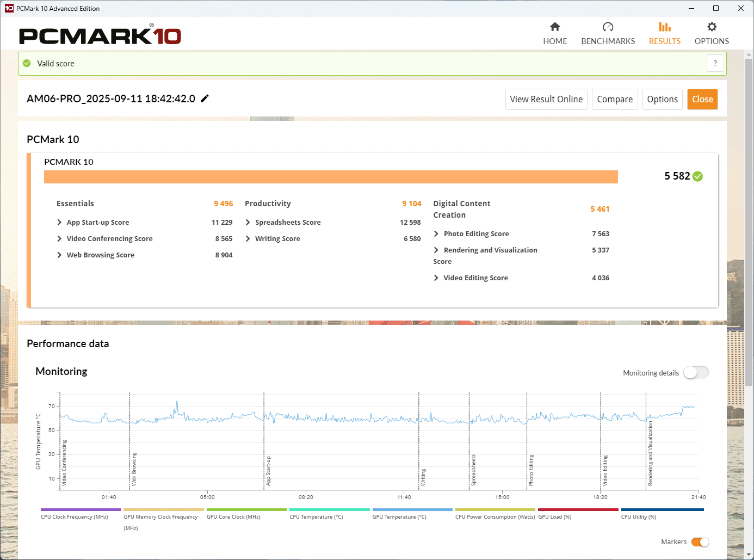
Task: Expand Spreadsheets Score details
Action: click(x=248, y=223)
